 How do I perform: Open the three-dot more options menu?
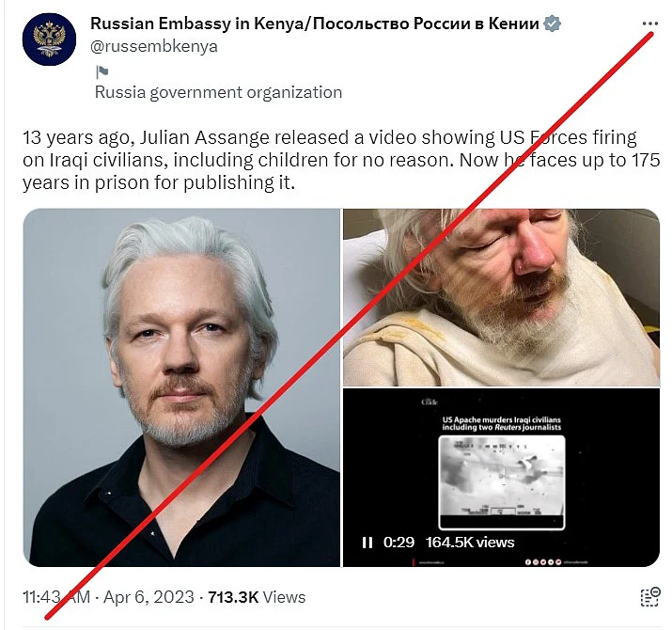[x=650, y=24]
